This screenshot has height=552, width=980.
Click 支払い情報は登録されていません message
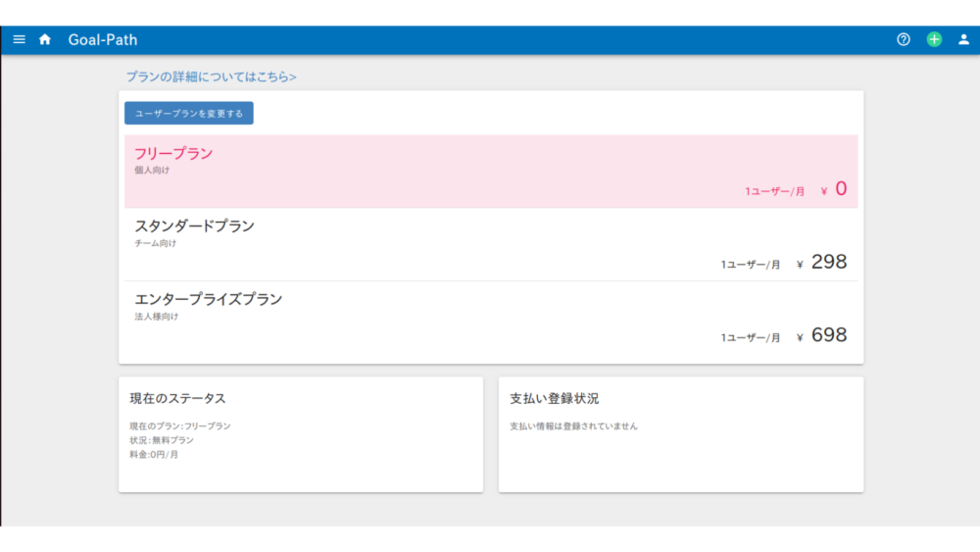(573, 427)
